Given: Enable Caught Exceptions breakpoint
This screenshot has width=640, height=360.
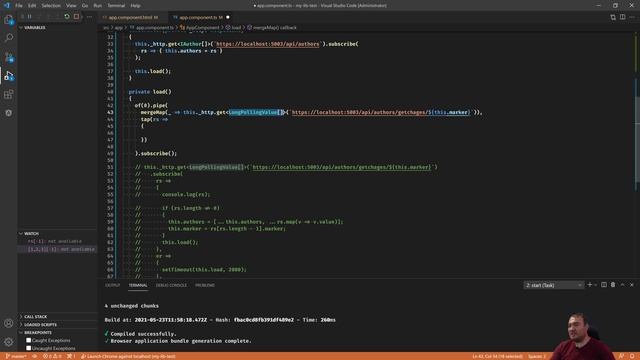Looking at the screenshot, I should coord(29,340).
